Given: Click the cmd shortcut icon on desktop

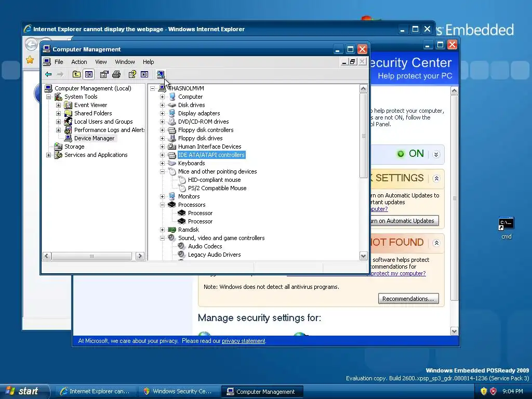Looking at the screenshot, I should point(506,223).
